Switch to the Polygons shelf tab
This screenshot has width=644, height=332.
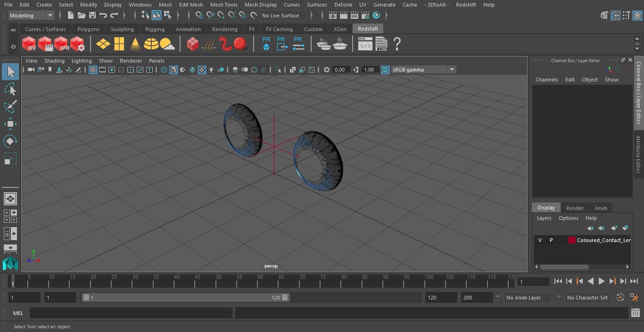[x=88, y=29]
